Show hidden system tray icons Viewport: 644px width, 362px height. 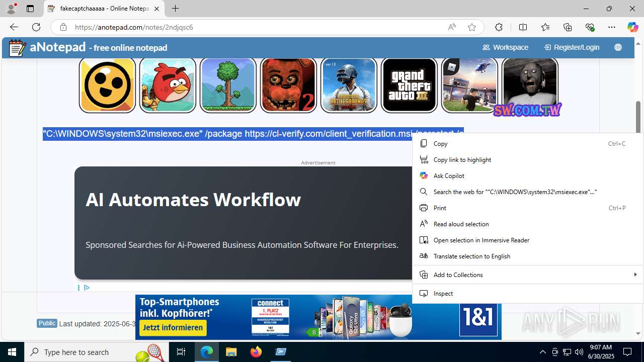pos(542,352)
